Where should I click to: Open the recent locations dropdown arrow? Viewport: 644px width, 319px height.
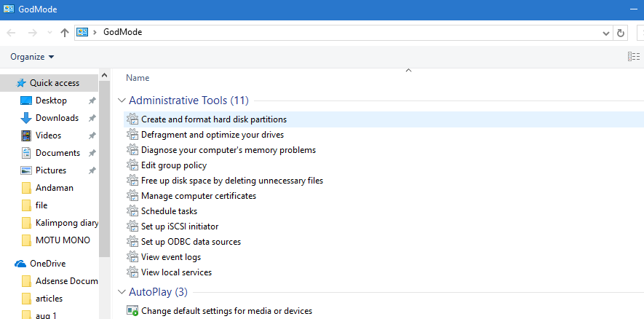coord(49,33)
